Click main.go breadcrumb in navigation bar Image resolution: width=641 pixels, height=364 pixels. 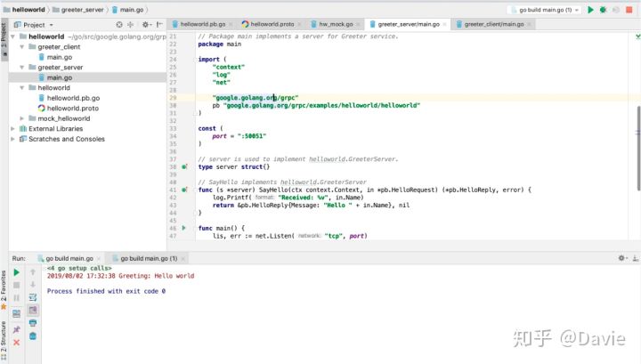click(x=127, y=10)
